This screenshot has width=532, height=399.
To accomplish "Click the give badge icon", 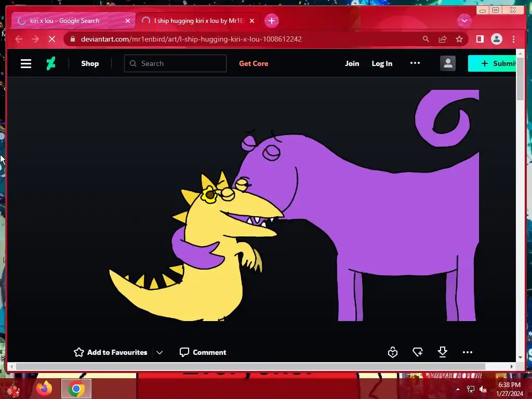I will point(393,352).
